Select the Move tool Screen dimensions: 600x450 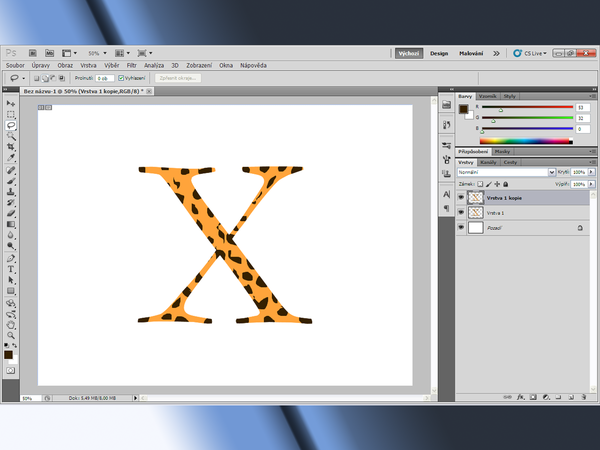11,104
